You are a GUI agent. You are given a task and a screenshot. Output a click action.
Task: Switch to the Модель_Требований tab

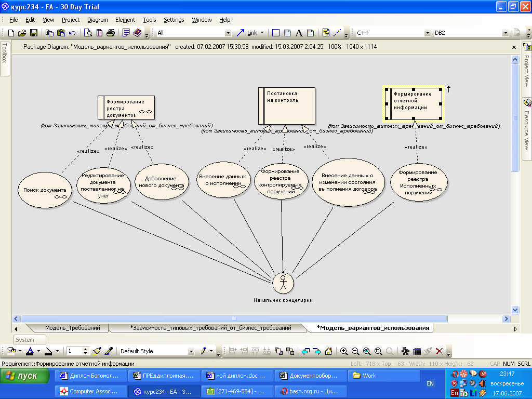click(x=72, y=328)
